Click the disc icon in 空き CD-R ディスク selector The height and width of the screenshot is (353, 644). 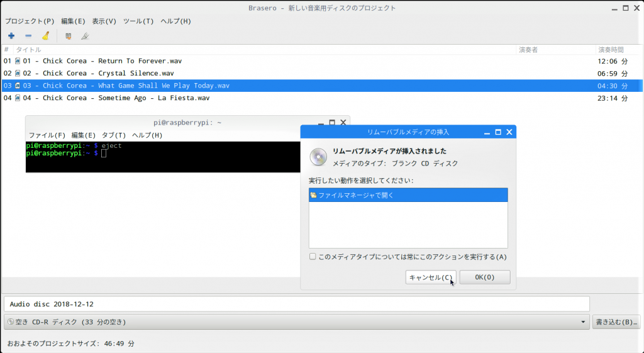point(11,322)
